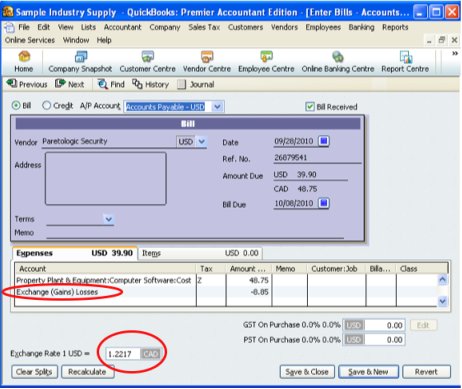Open the Online Banking Centre
Image resolution: width=462 pixels, height=389 pixels.
[338, 62]
